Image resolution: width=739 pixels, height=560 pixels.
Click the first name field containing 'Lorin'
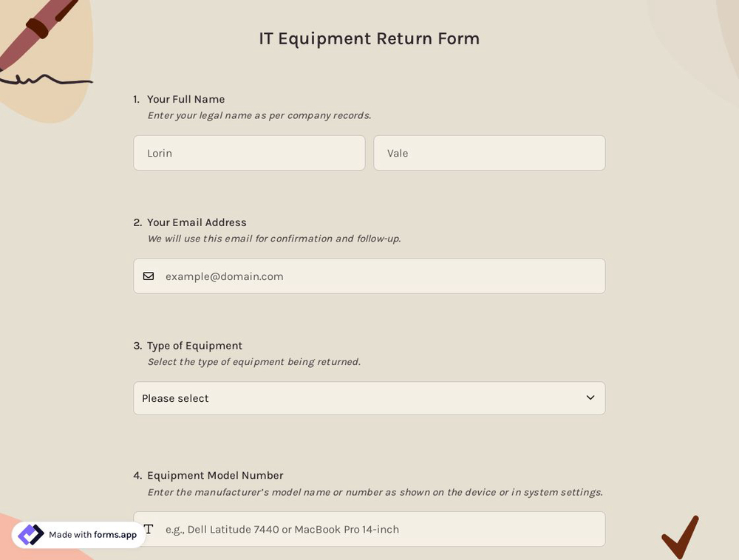point(249,153)
